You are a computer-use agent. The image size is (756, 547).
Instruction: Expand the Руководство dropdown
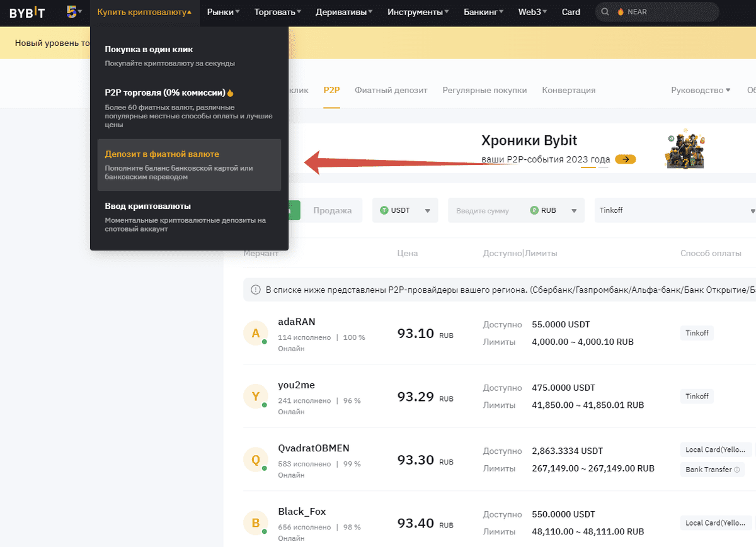(x=701, y=90)
